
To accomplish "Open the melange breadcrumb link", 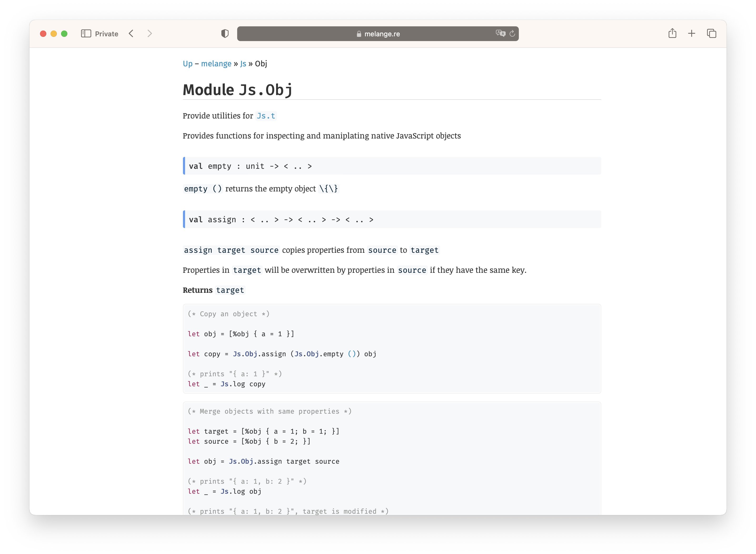I will pyautogui.click(x=216, y=64).
